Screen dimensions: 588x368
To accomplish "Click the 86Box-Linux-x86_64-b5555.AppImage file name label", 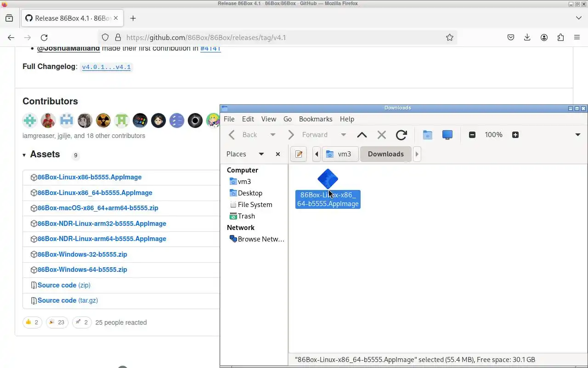I will 328,199.
